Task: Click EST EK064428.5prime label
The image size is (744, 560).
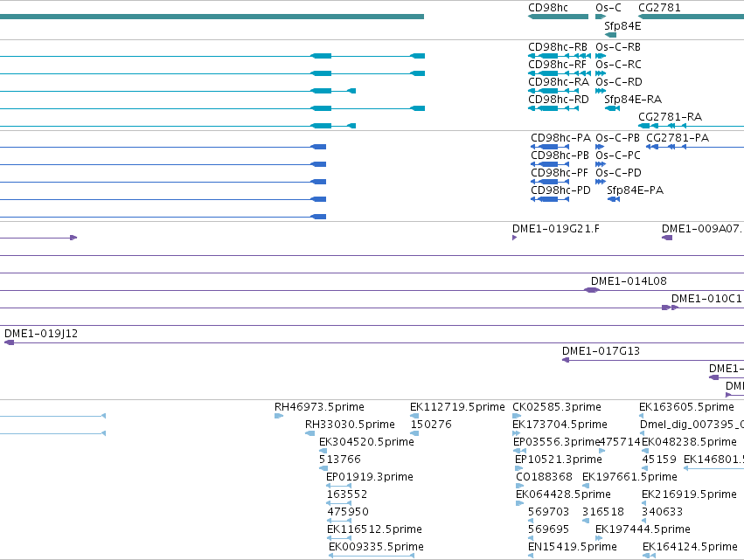Action: [563, 494]
